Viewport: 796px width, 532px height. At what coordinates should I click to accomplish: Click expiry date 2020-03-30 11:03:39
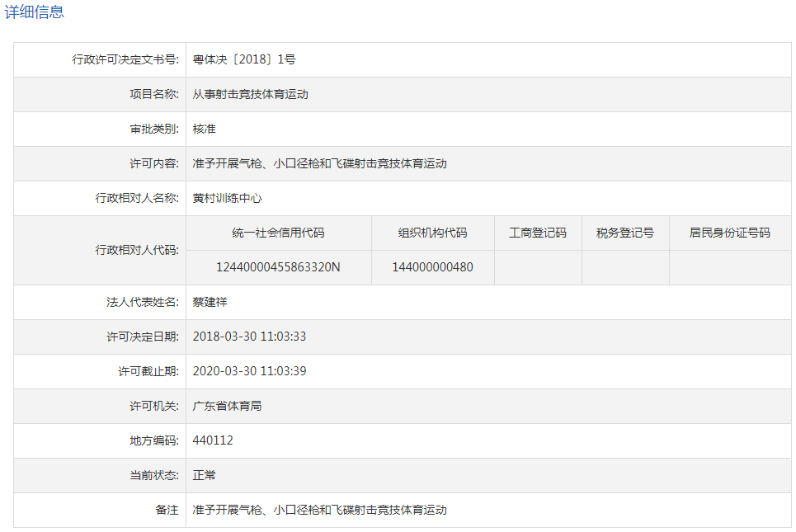(x=249, y=371)
